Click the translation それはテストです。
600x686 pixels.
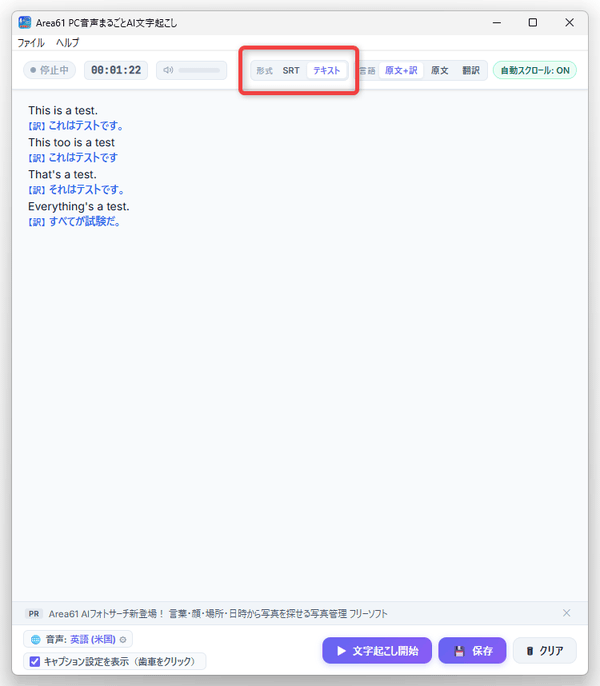tap(88, 190)
